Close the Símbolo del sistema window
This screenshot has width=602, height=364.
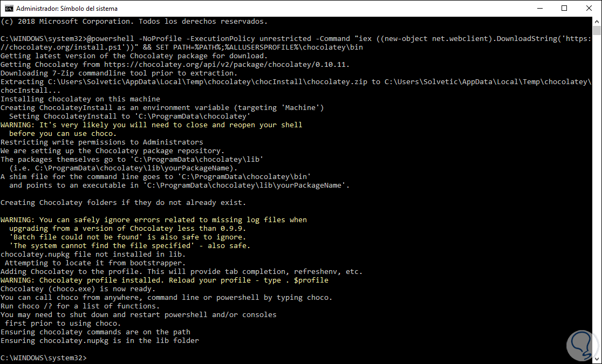click(590, 8)
